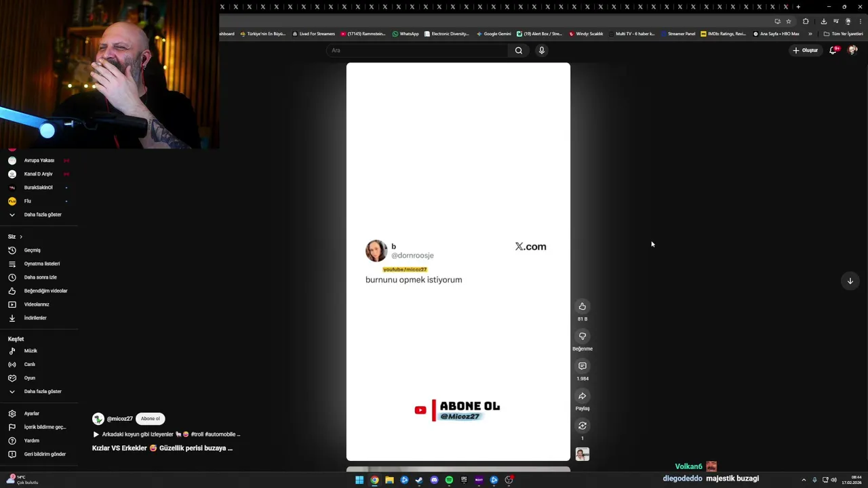Start voice search with the microphone icon
The width and height of the screenshot is (868, 488).
tap(541, 50)
